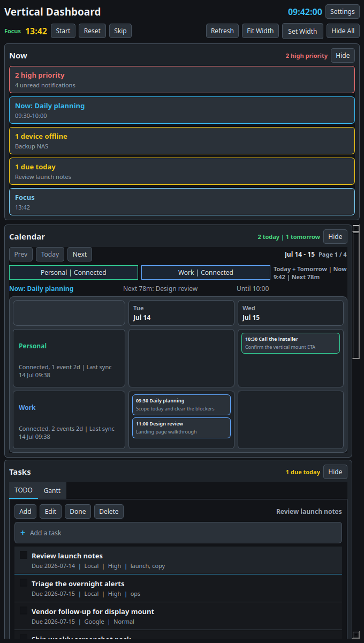Delete the selected task
The image size is (364, 643).
(x=109, y=512)
